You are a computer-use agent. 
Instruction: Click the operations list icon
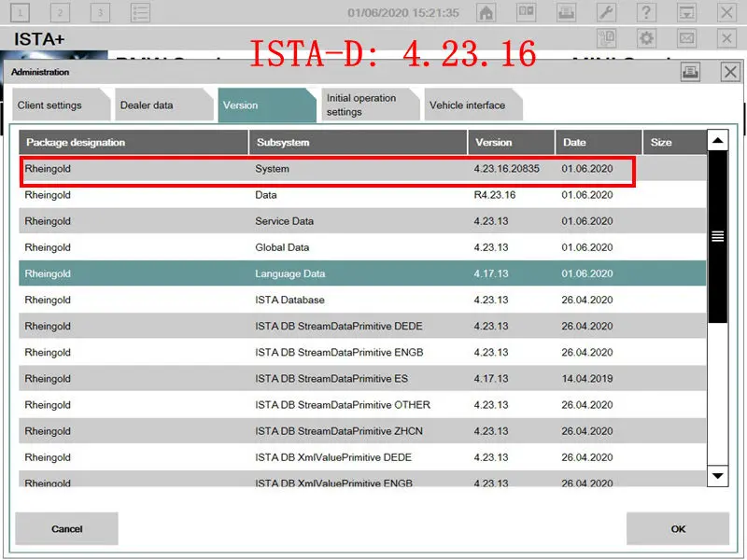[141, 12]
